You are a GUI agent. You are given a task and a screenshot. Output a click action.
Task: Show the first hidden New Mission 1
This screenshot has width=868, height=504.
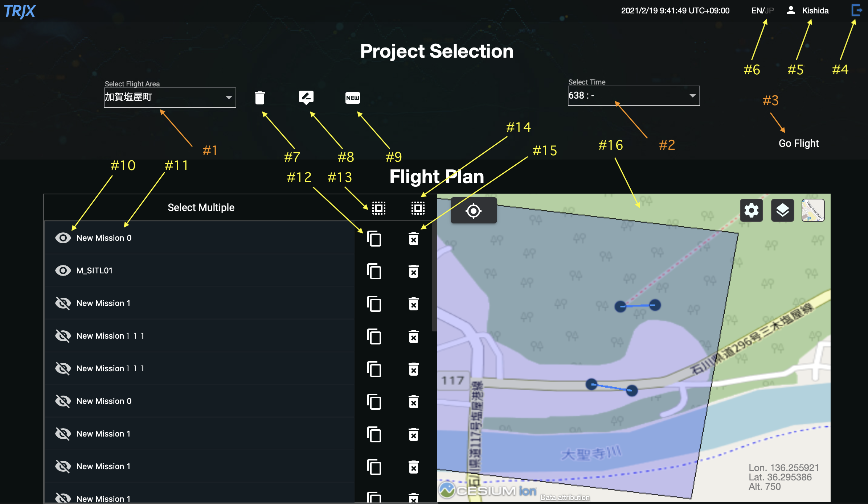click(x=63, y=303)
